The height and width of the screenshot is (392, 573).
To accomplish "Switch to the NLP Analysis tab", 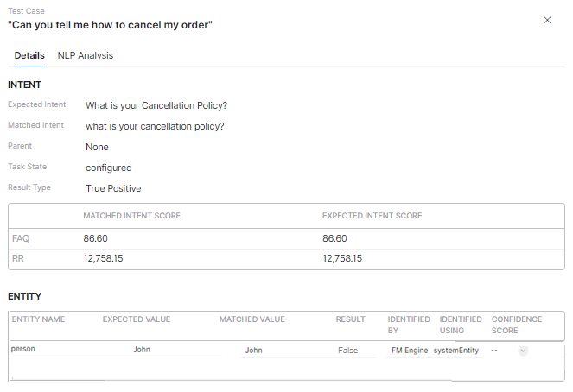I will [85, 55].
